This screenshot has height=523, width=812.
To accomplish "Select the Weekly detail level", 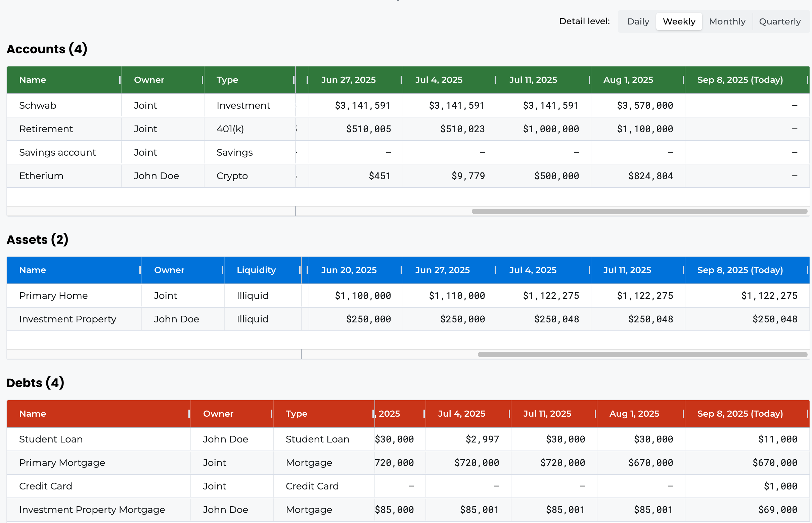I will coord(679,21).
